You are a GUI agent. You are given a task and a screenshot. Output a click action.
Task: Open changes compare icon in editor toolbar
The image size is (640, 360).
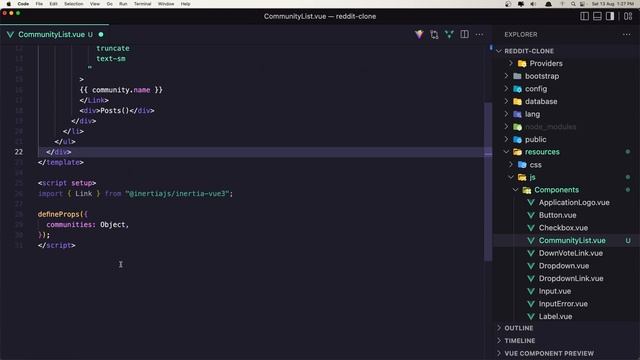click(434, 35)
